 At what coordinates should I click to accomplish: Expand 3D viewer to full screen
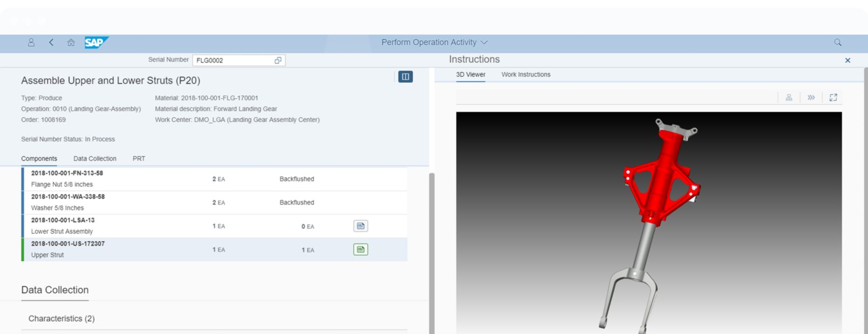coord(833,98)
